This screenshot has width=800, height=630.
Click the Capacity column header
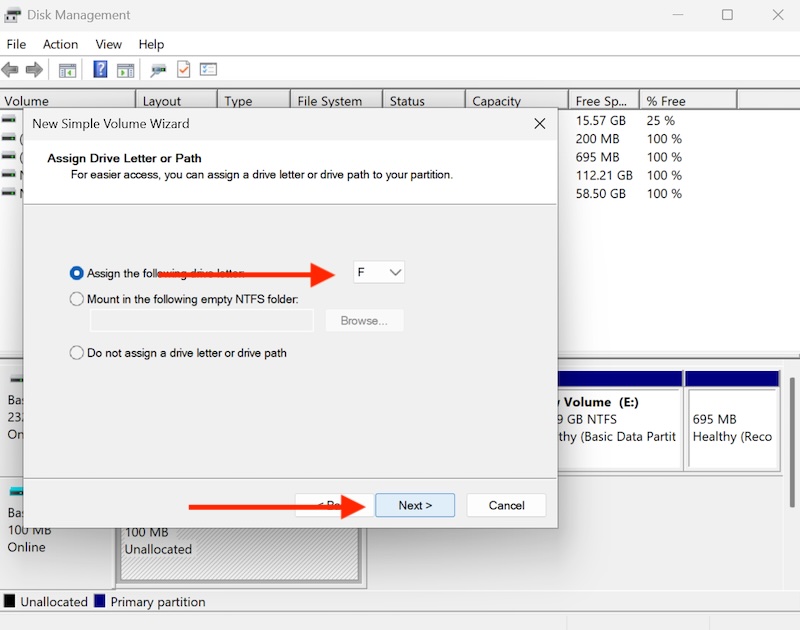click(497, 101)
